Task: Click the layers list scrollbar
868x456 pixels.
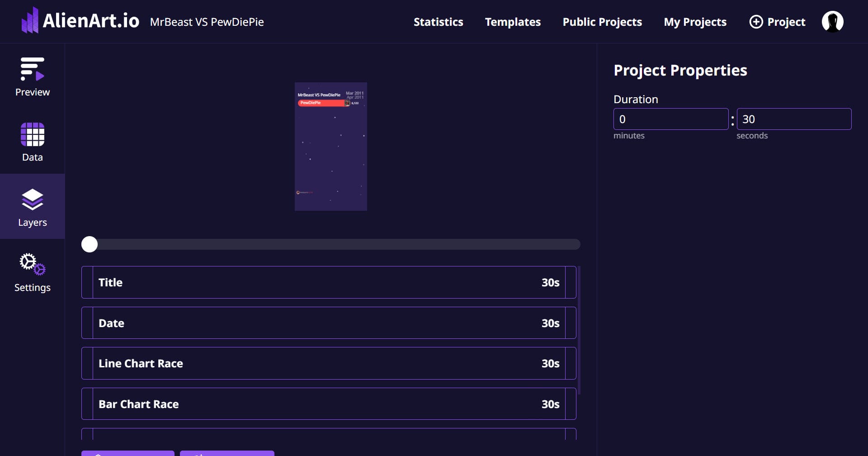Action: (579, 330)
